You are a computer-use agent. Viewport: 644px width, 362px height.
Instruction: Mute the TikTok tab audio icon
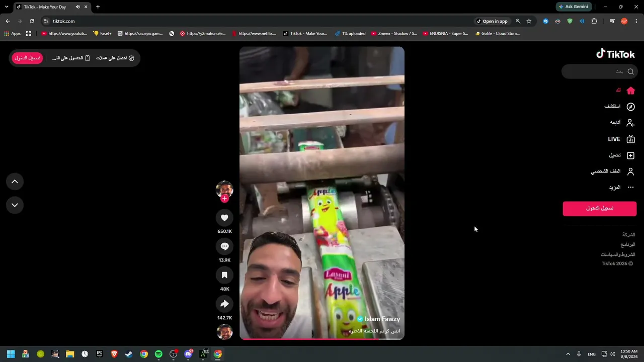(x=77, y=7)
